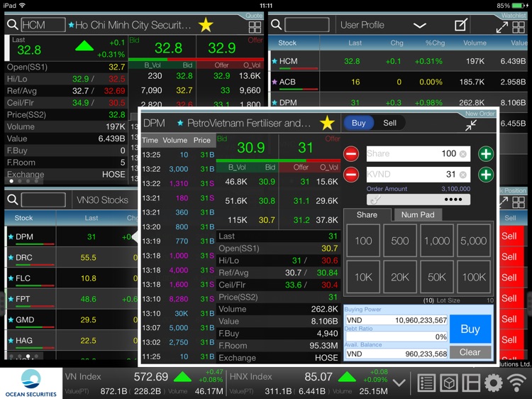Open the order list icon in bottom bar
Viewport: 532px width, 399px height.
point(426,383)
